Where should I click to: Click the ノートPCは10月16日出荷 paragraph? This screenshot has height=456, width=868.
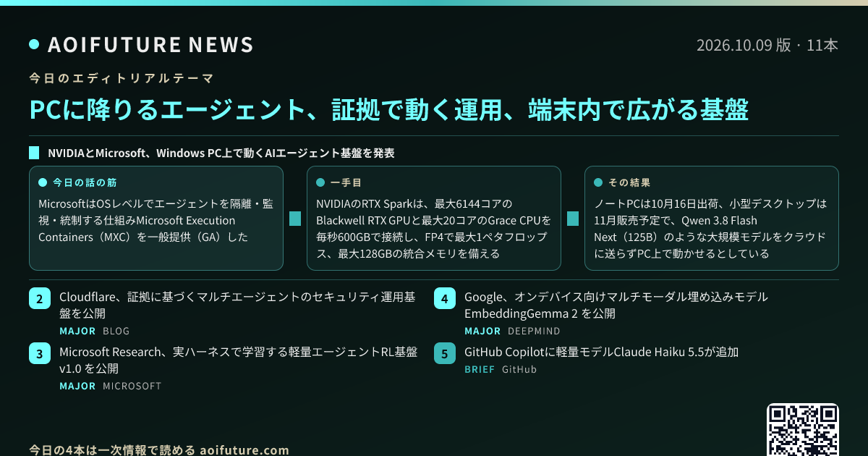tap(711, 229)
